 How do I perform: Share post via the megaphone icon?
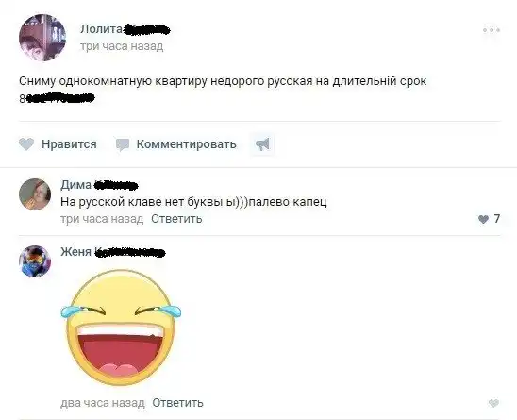coord(262,144)
